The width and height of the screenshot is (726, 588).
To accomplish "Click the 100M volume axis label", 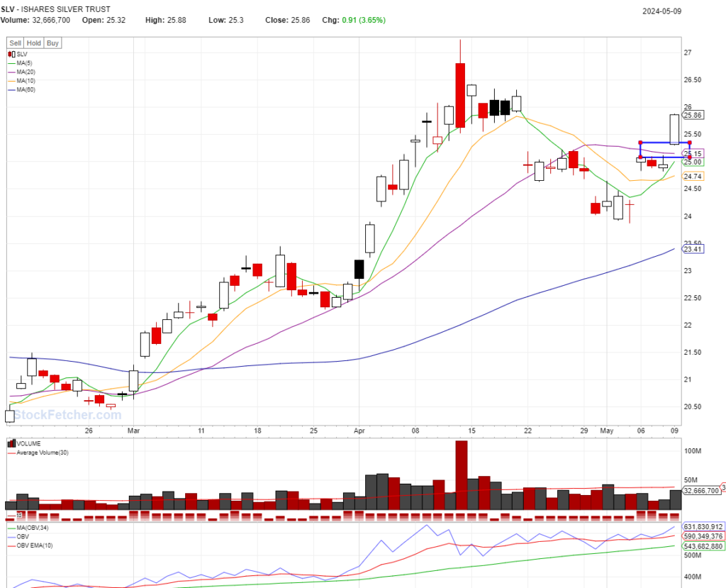I will pos(692,451).
